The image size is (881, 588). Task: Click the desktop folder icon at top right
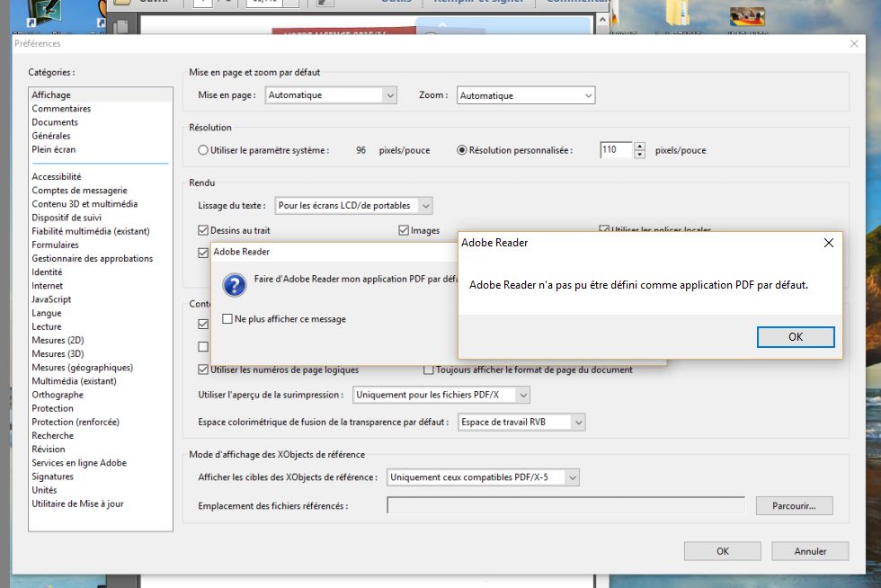tap(677, 13)
